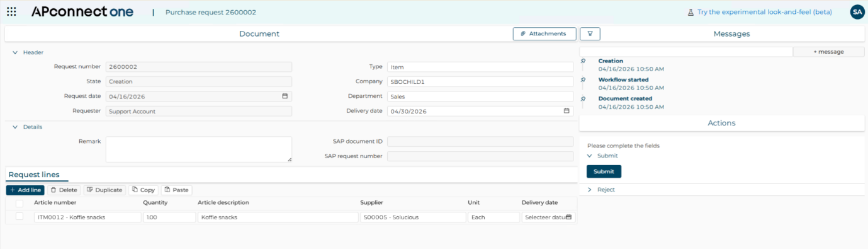Click into the Remark text area
The width and height of the screenshot is (868, 249).
[x=199, y=149]
